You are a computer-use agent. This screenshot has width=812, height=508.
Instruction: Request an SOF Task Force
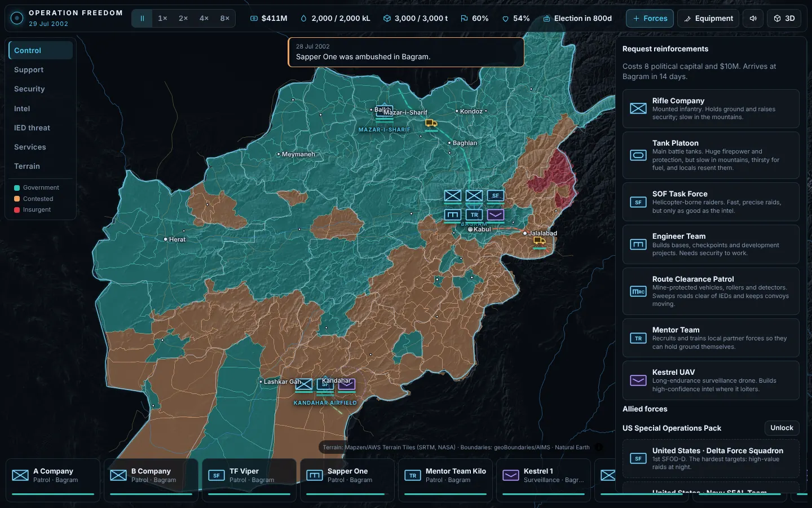710,202
